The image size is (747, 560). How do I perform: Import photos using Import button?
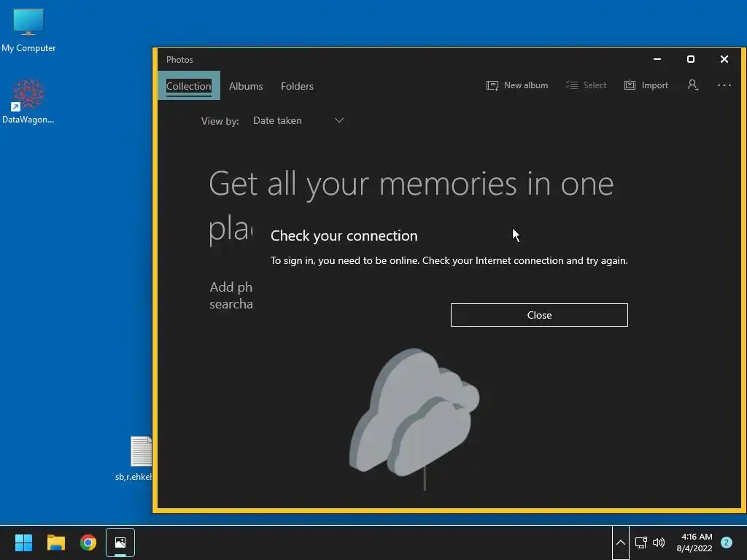point(646,85)
